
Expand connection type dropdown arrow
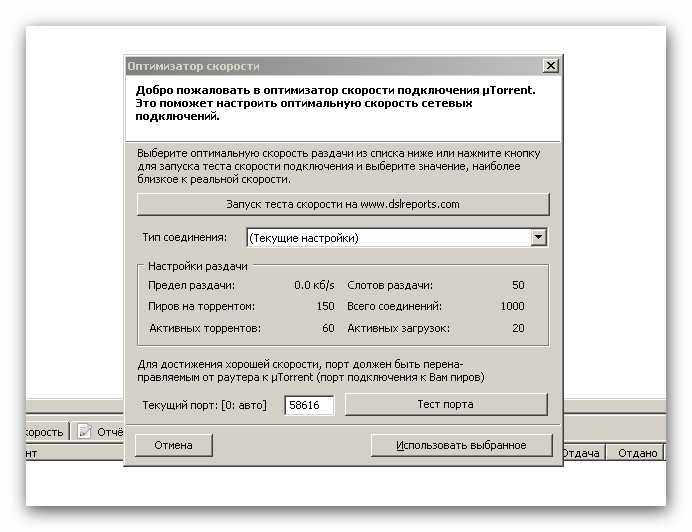(538, 238)
